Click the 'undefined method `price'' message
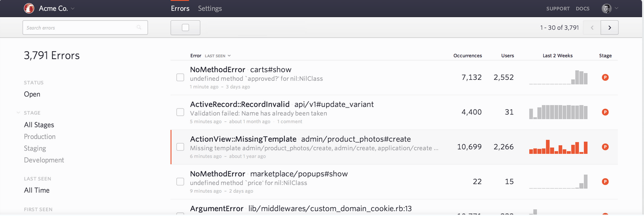The height and width of the screenshot is (216, 644). [x=248, y=183]
